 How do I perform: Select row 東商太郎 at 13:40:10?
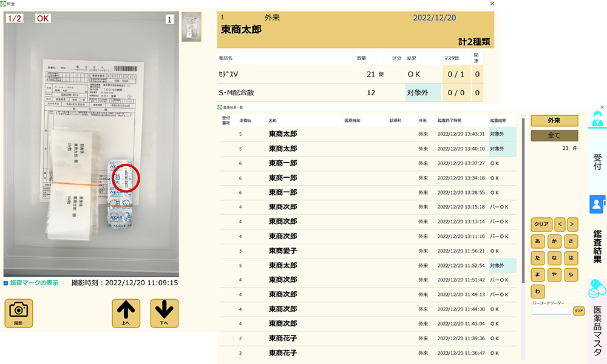pyautogui.click(x=368, y=149)
